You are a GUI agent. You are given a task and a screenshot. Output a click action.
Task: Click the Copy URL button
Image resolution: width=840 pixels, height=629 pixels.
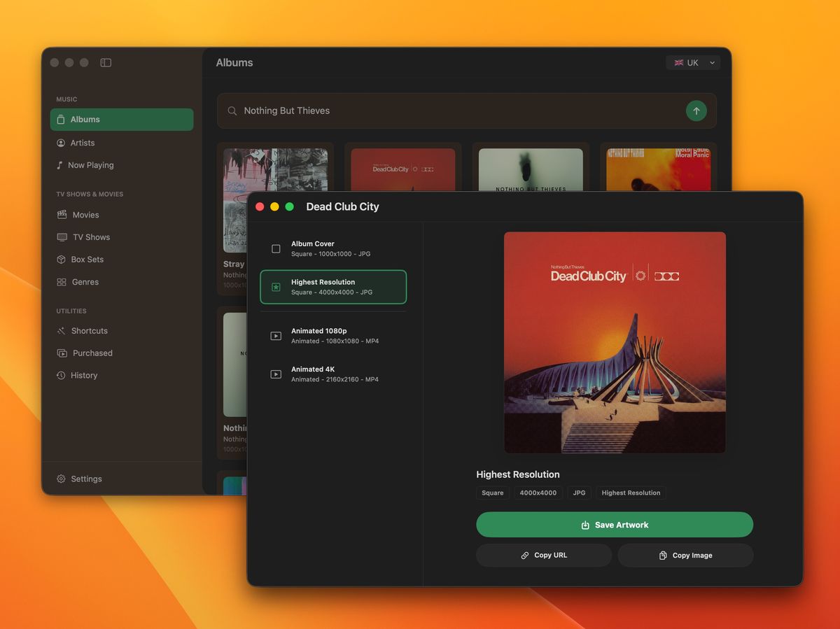coord(544,556)
